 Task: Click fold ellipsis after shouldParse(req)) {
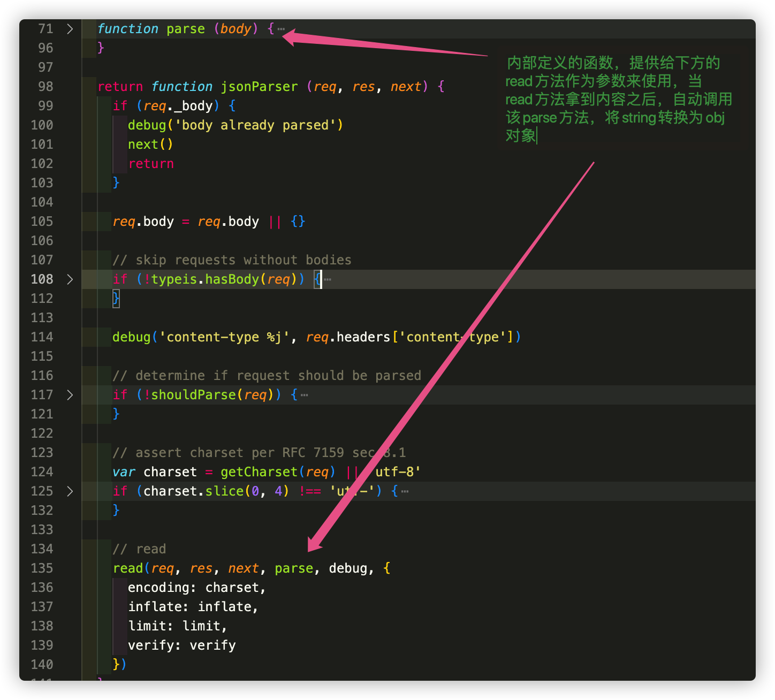(305, 395)
